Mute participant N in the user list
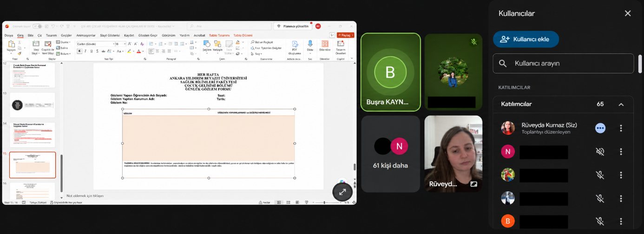 pyautogui.click(x=600, y=152)
